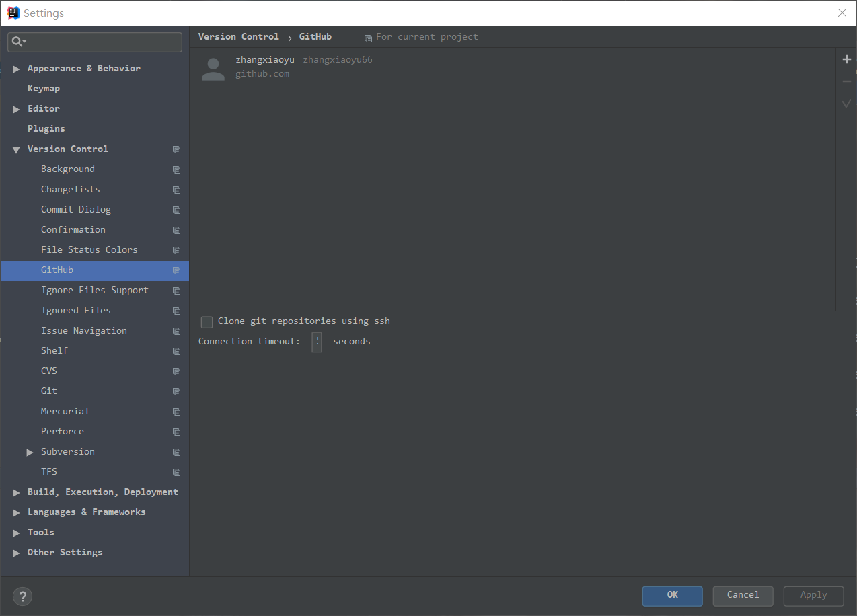The image size is (857, 616).
Task: Click the add account plus icon
Action: [x=846, y=60]
